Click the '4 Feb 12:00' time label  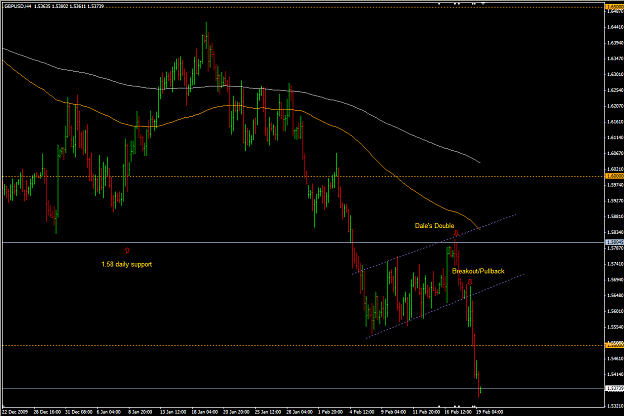click(362, 411)
